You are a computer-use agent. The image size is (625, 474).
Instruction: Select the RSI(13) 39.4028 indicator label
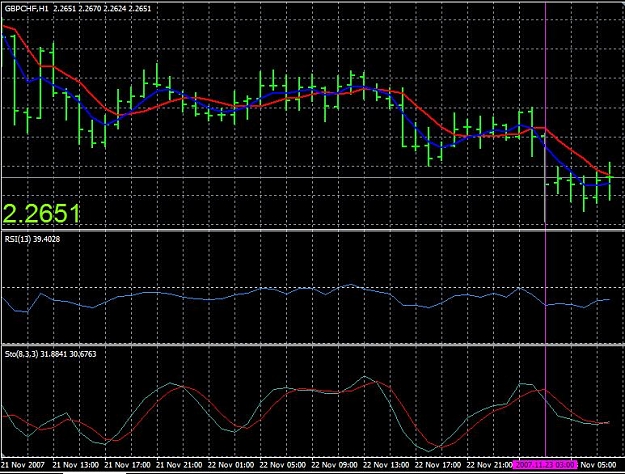(32, 239)
